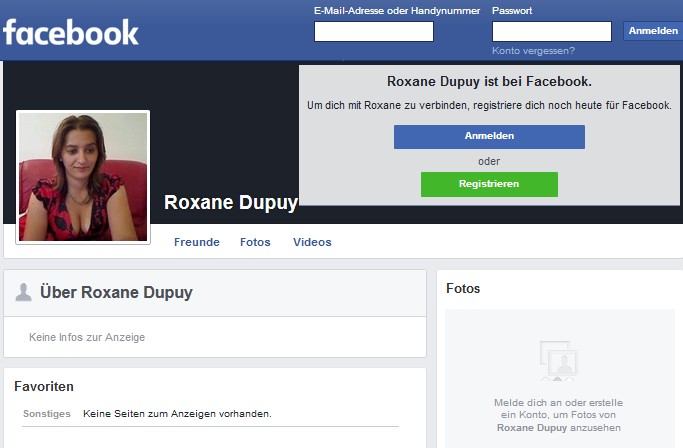Open the Fotos tab
The height and width of the screenshot is (448, 683).
pos(255,242)
